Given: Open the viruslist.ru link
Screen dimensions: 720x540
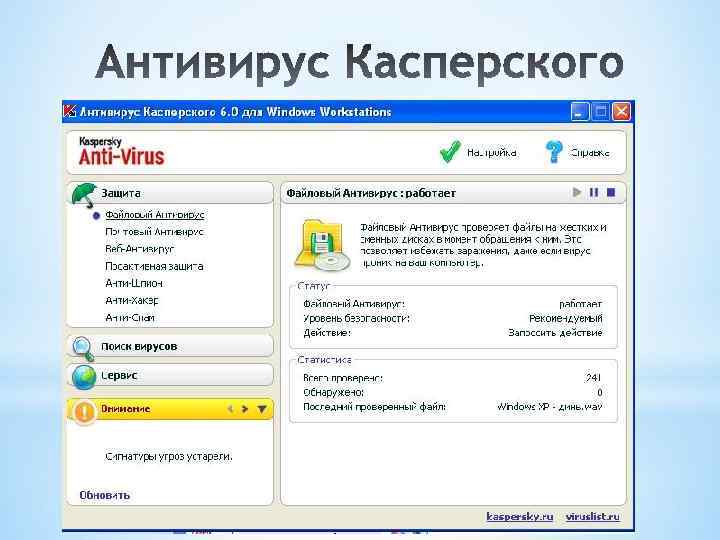Looking at the screenshot, I should pos(592,517).
